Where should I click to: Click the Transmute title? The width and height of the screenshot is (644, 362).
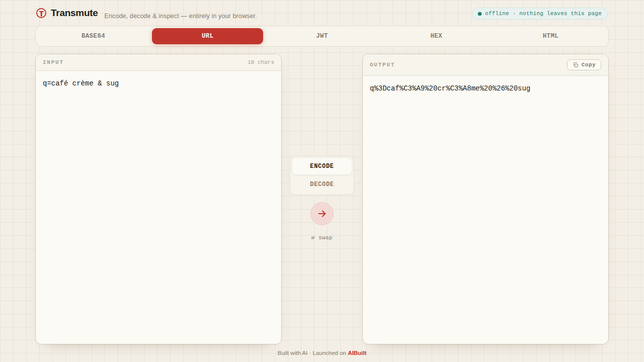click(x=74, y=13)
